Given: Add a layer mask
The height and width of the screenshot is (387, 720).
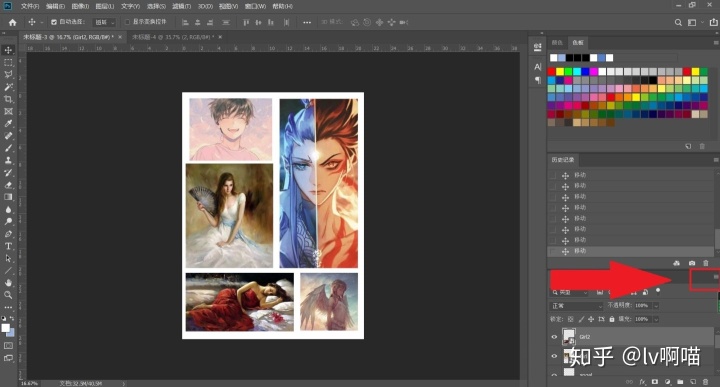Looking at the screenshot, I should click(655, 381).
